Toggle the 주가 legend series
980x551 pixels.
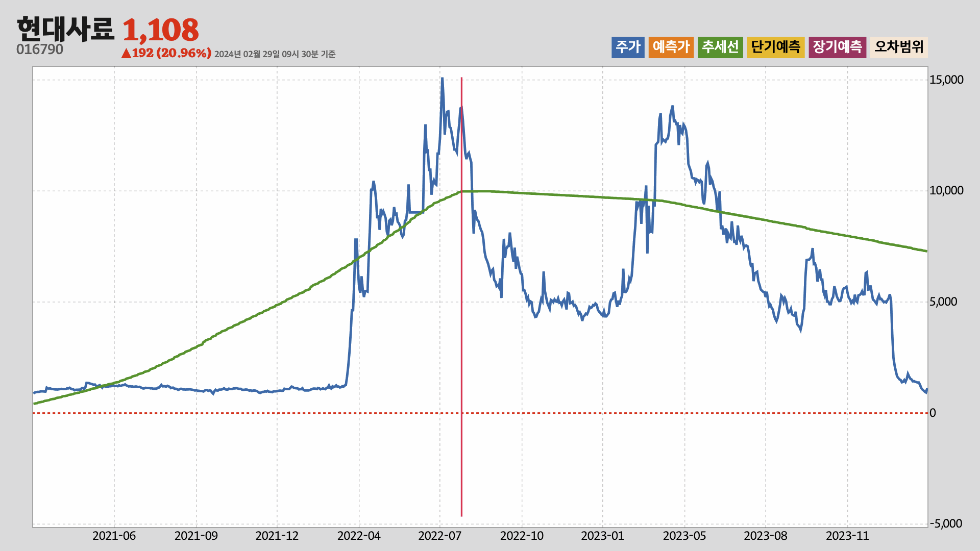(x=628, y=47)
